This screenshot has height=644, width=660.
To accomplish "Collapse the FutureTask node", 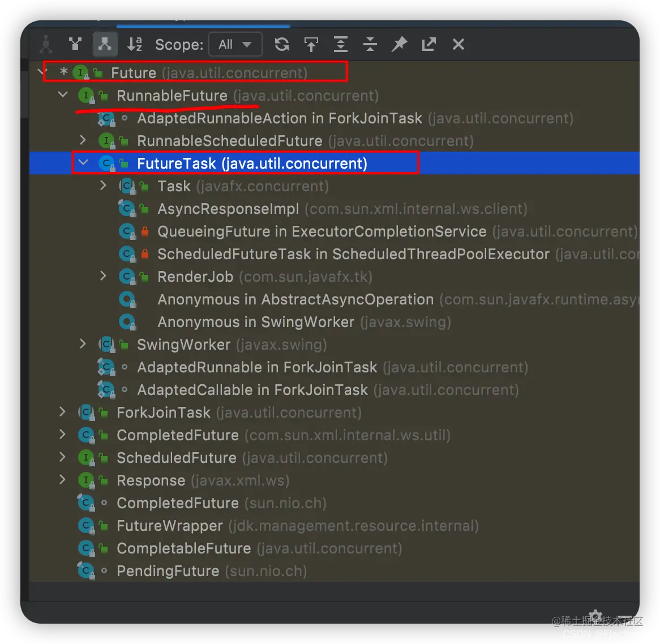I will click(83, 162).
